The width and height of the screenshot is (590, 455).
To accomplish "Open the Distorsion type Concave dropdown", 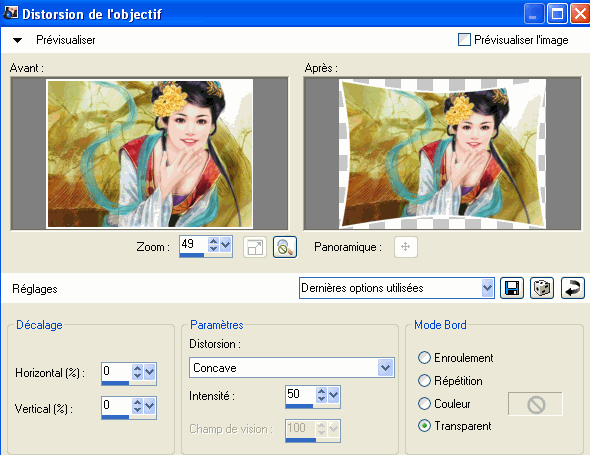I will click(385, 368).
